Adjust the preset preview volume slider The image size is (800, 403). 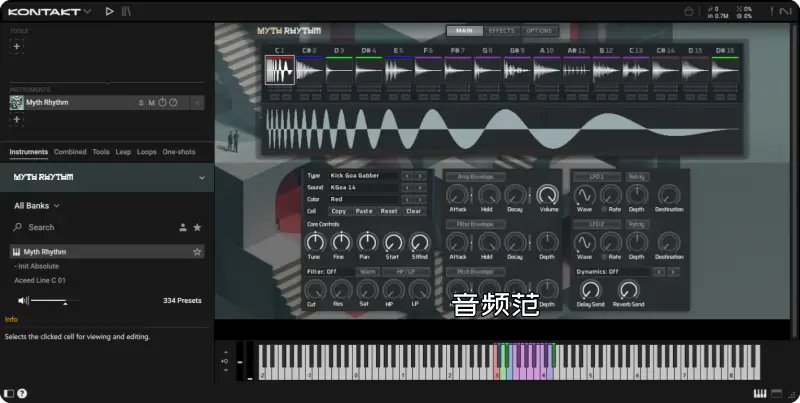point(48,300)
